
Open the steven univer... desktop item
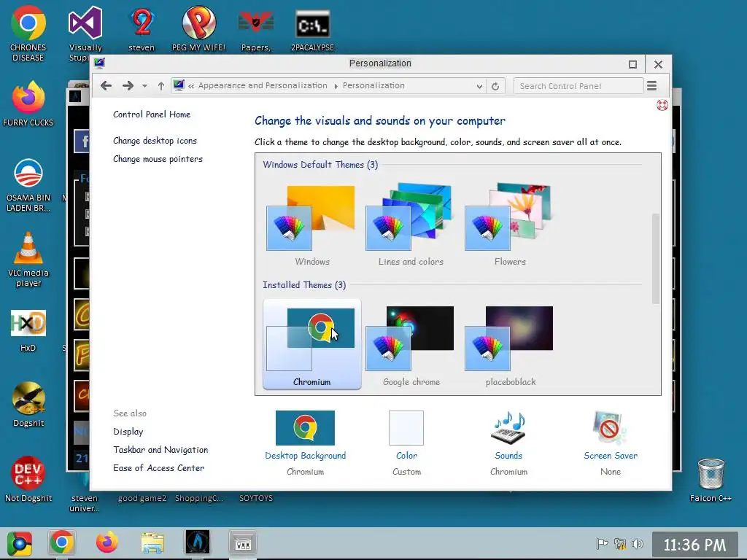[x=85, y=503]
